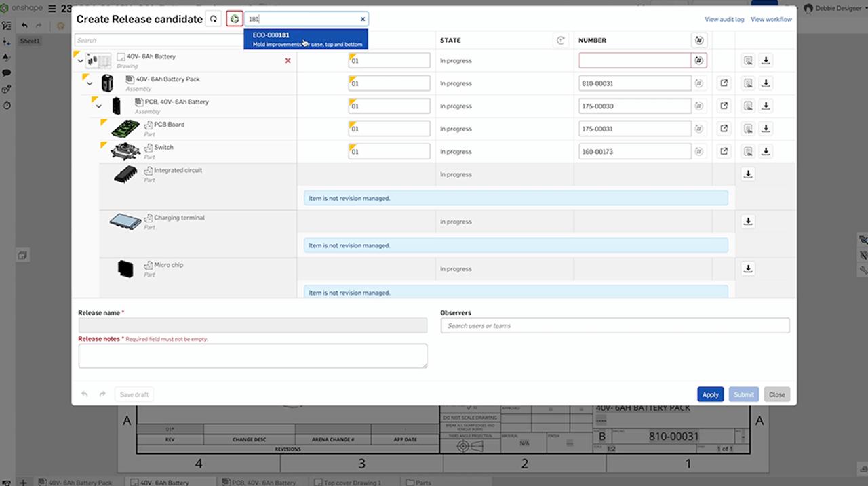
Task: Click the Apply button
Action: [x=710, y=394]
